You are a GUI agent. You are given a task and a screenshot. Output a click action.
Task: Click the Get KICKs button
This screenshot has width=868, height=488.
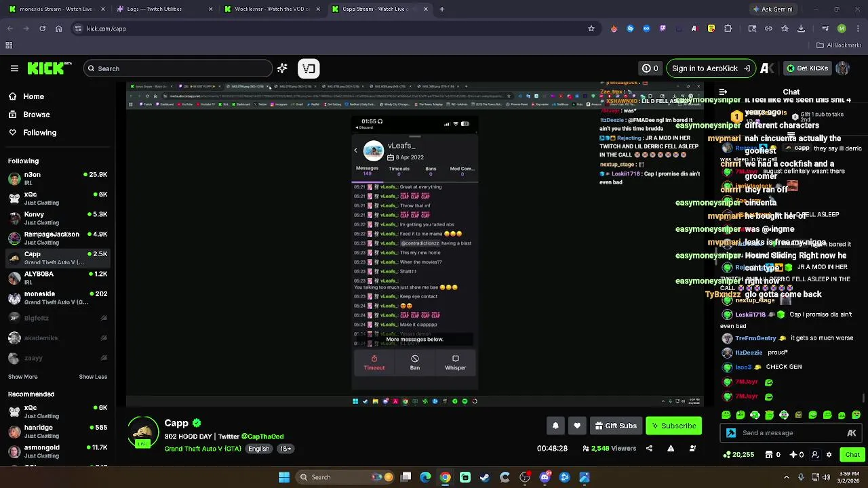click(806, 68)
